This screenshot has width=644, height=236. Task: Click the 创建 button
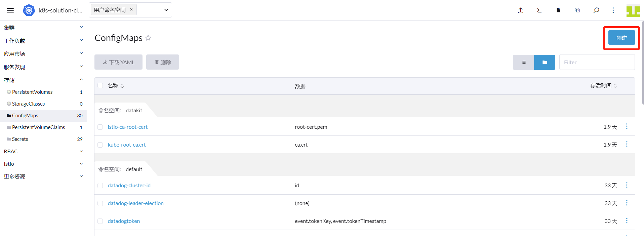(621, 38)
